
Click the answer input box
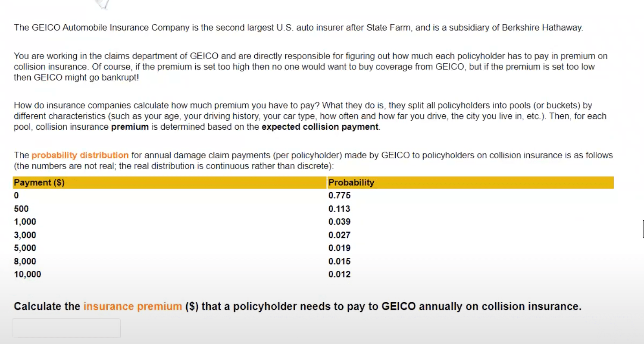pos(66,328)
